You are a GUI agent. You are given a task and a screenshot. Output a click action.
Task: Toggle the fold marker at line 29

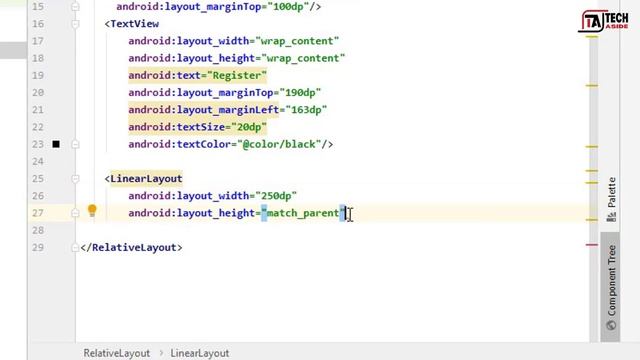75,247
